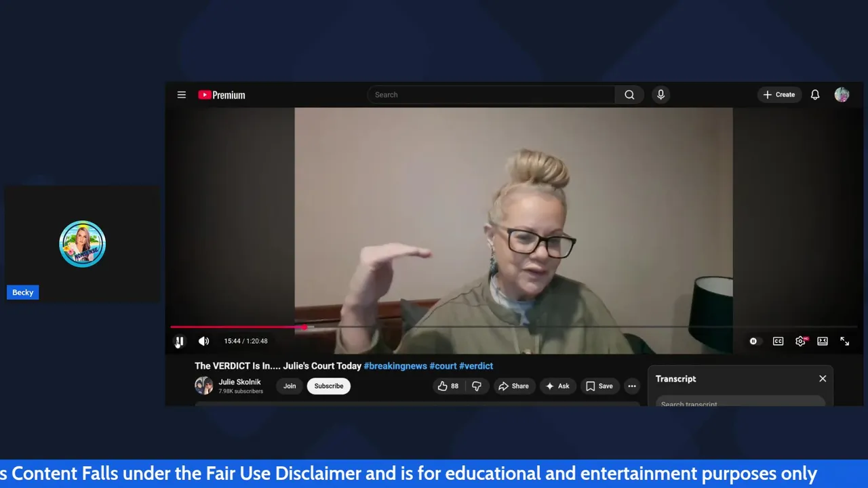Click the #verdict hashtag

(x=476, y=366)
